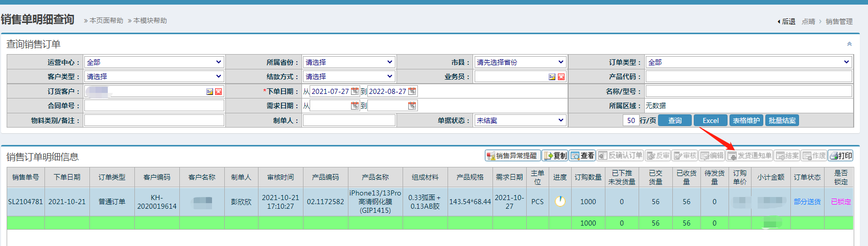Click the 销售管理 breadcrumb link
Viewport: 868px width, 246px height.
point(839,21)
